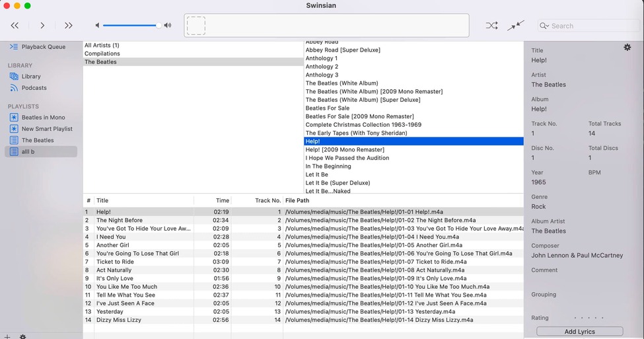Viewport: 644px width, 339px height.
Task: Click Year field value 1965
Action: click(538, 182)
